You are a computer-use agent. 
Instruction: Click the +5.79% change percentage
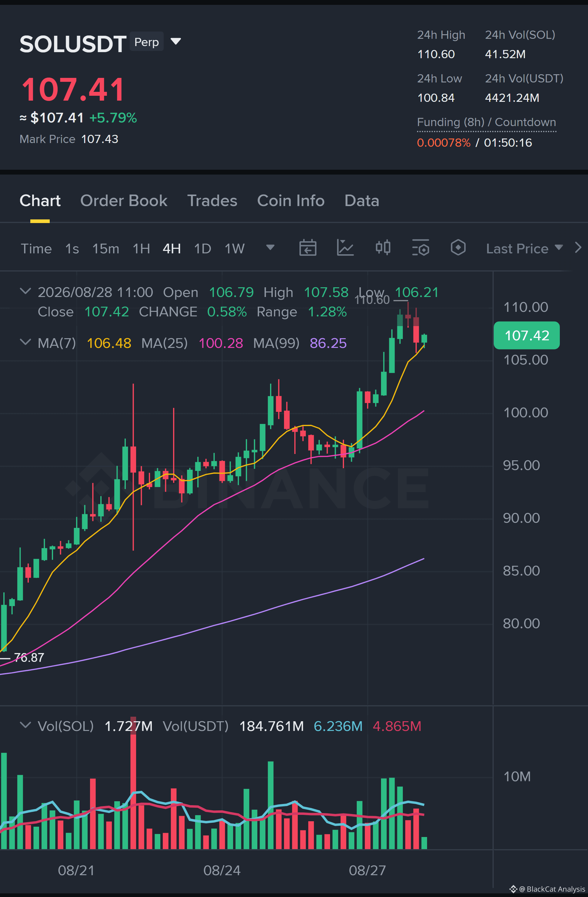(x=113, y=118)
